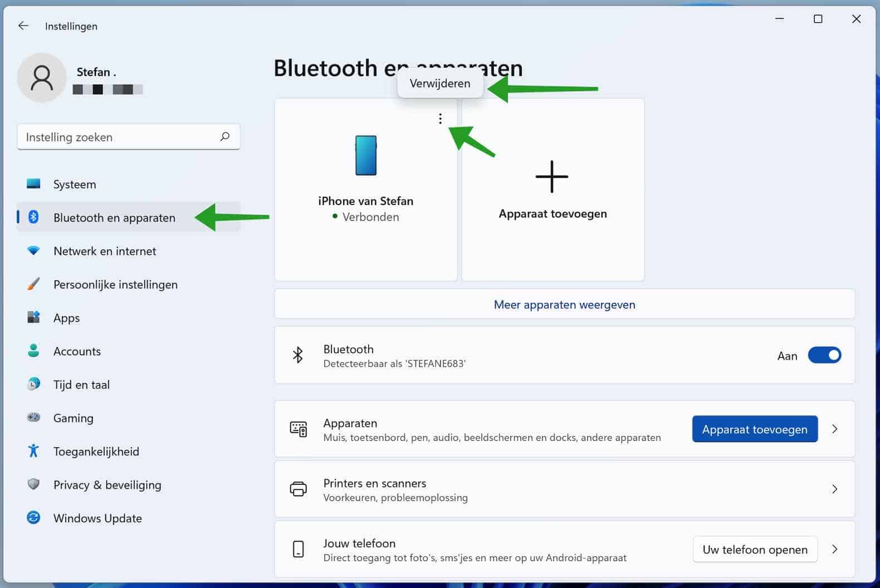The image size is (880, 588).
Task: Expand the Printers en scanners chevron
Action: click(834, 489)
